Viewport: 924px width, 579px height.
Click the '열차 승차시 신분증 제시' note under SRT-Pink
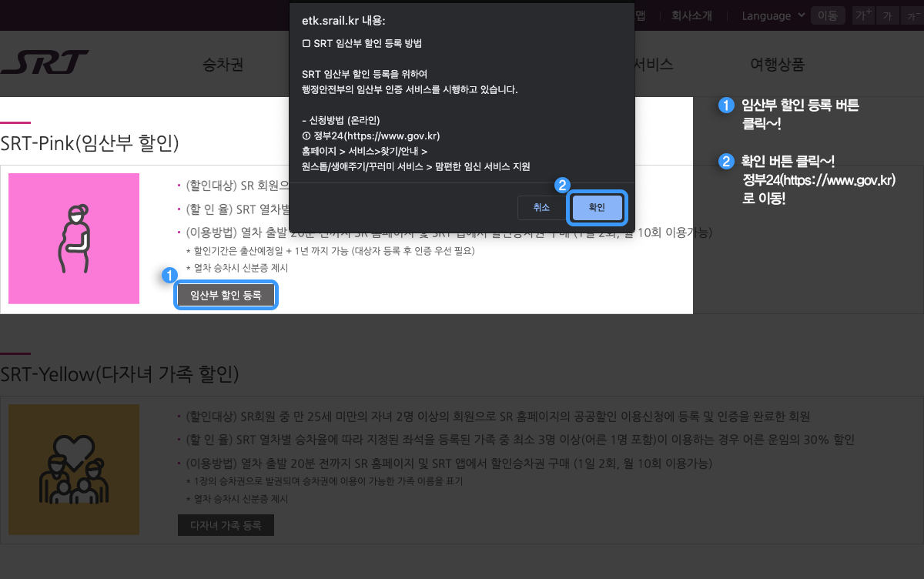(237, 268)
